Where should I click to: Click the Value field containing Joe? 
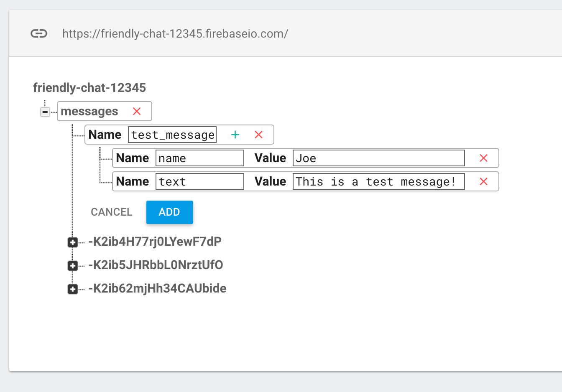378,158
